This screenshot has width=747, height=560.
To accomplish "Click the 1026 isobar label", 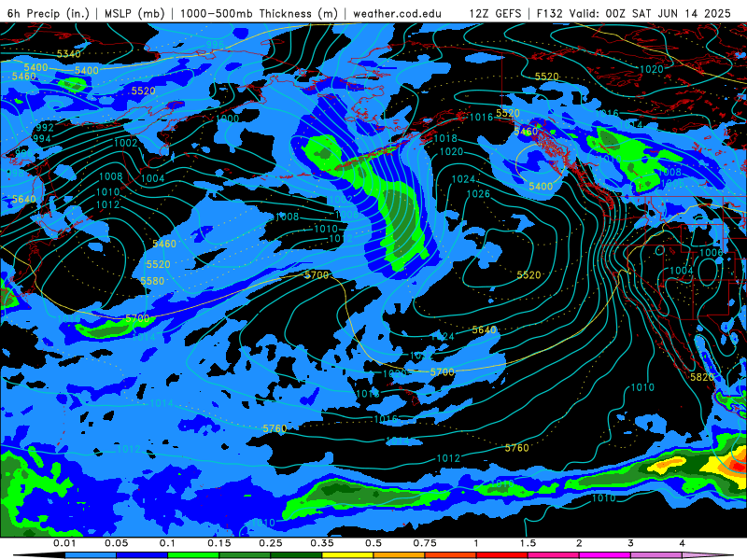I will coord(478,194).
